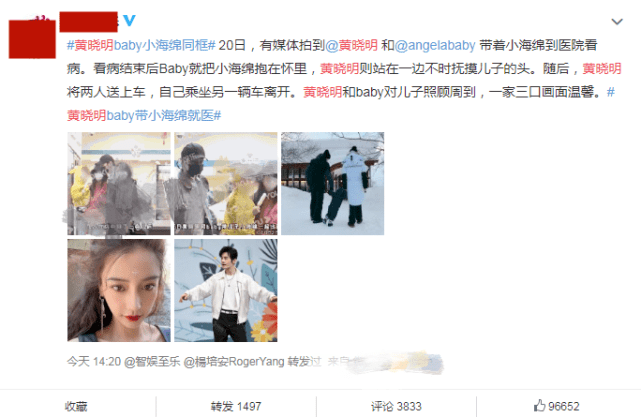Open the @智娱至乐 reposter link
Screen dimensions: 641x417
pos(152,362)
